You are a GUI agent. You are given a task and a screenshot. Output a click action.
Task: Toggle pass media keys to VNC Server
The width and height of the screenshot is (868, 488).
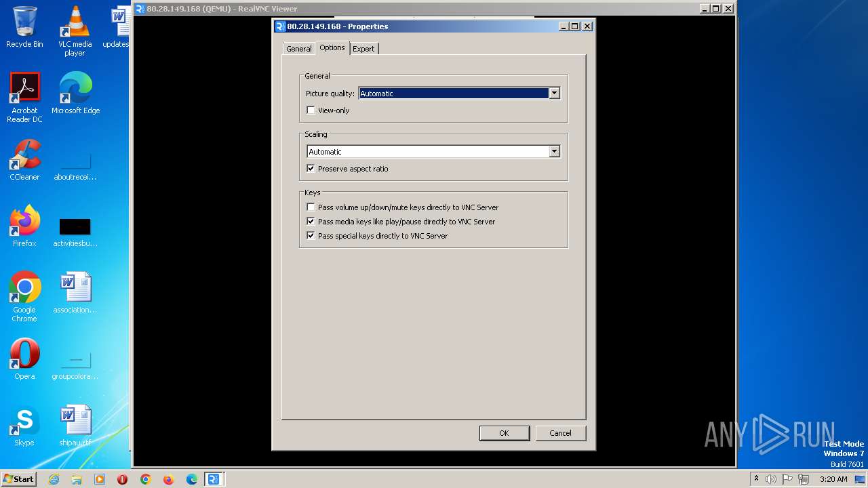point(311,222)
